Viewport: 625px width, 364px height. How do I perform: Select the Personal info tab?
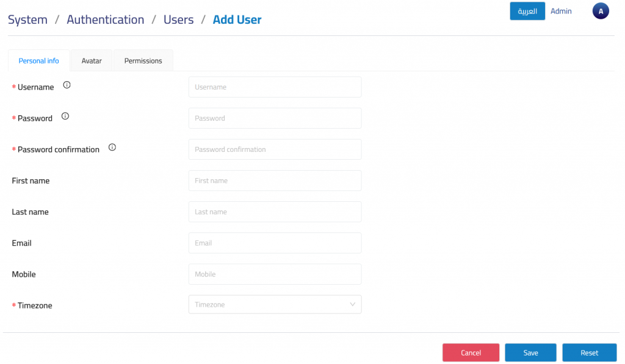pos(39,61)
